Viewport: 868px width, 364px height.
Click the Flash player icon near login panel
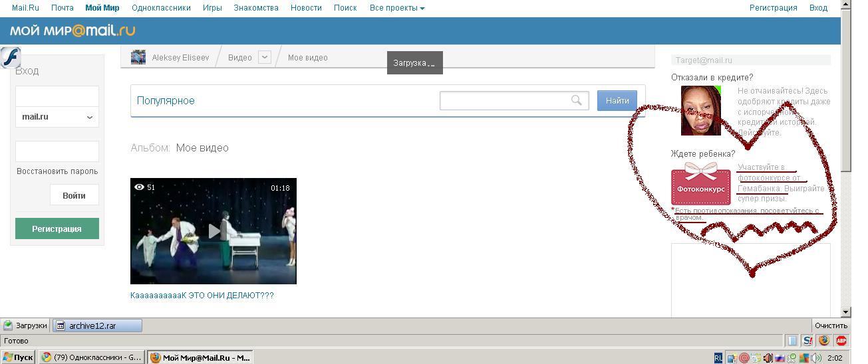coord(11,58)
